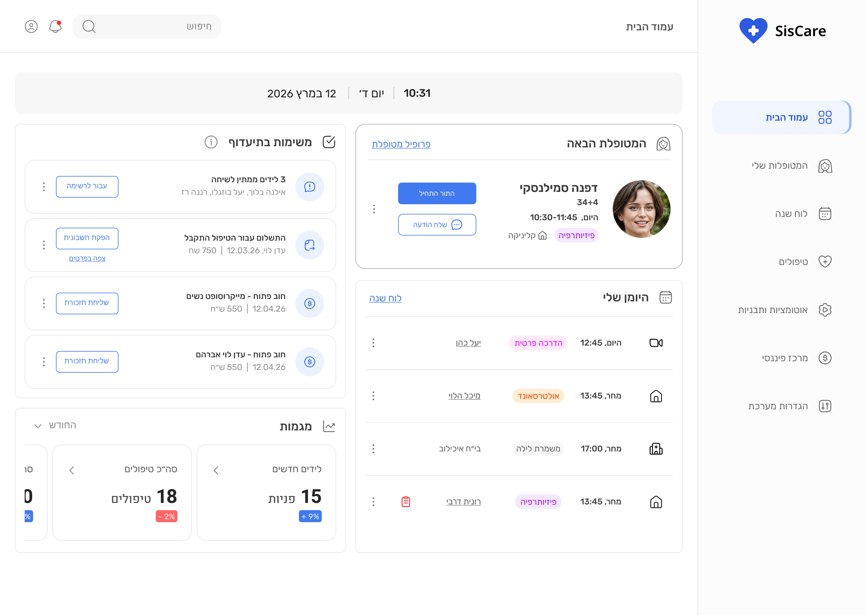Viewport: 866px width, 616px height.
Task: Open options menu on leads waiting task
Action: tap(44, 186)
